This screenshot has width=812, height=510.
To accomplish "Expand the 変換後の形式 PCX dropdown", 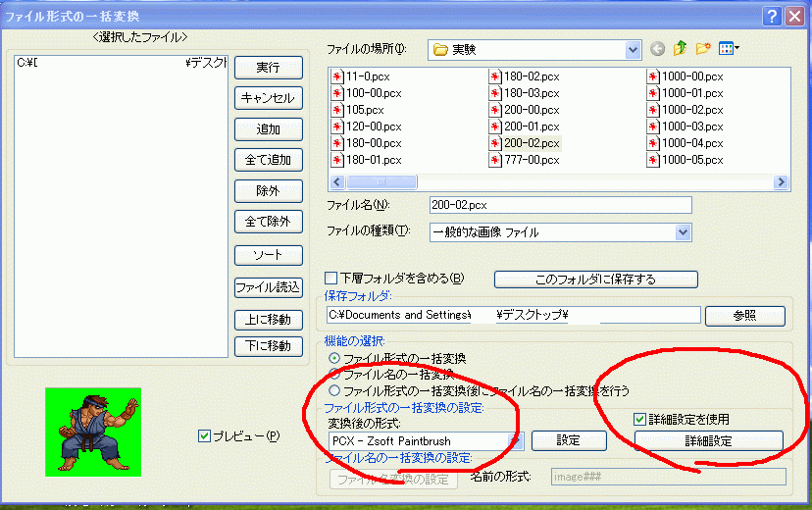I will pos(518,441).
